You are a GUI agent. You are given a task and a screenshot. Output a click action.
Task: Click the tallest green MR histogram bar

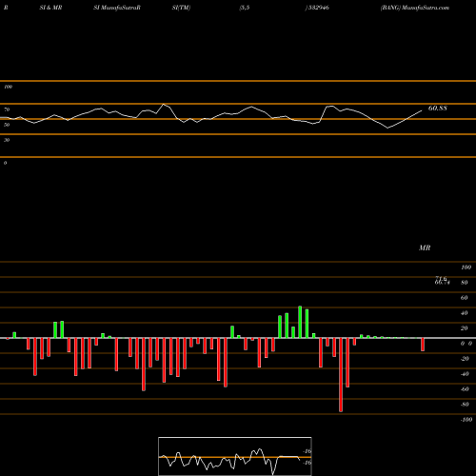(x=300, y=322)
